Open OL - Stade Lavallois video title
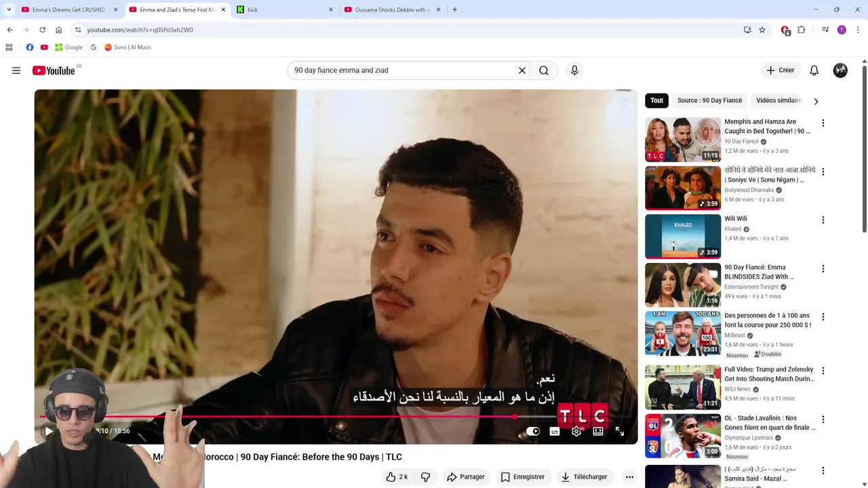Screen dimensions: 868x488 click(x=770, y=423)
